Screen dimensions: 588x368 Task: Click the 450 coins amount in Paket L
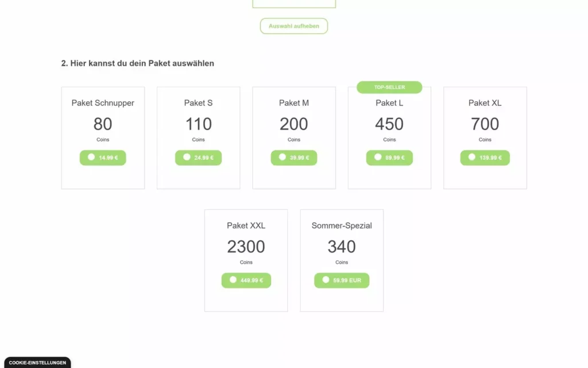click(x=389, y=124)
